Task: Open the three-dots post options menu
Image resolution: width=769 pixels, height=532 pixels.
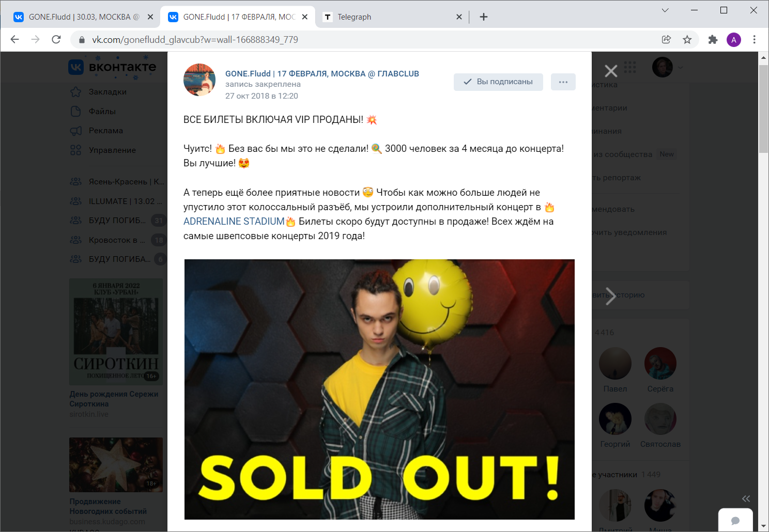Action: 563,82
